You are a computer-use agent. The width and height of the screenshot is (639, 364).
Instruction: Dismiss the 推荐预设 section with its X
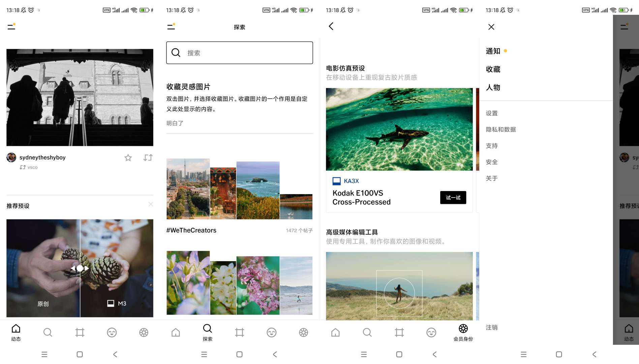point(151,204)
